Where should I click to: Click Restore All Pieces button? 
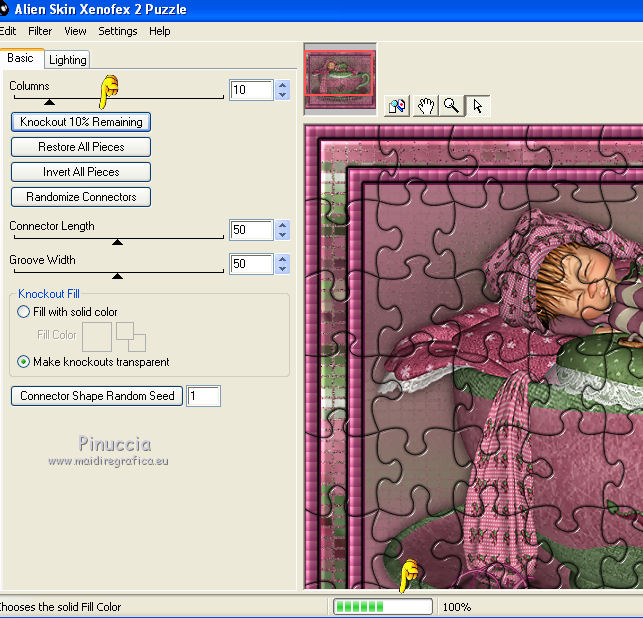(x=81, y=147)
